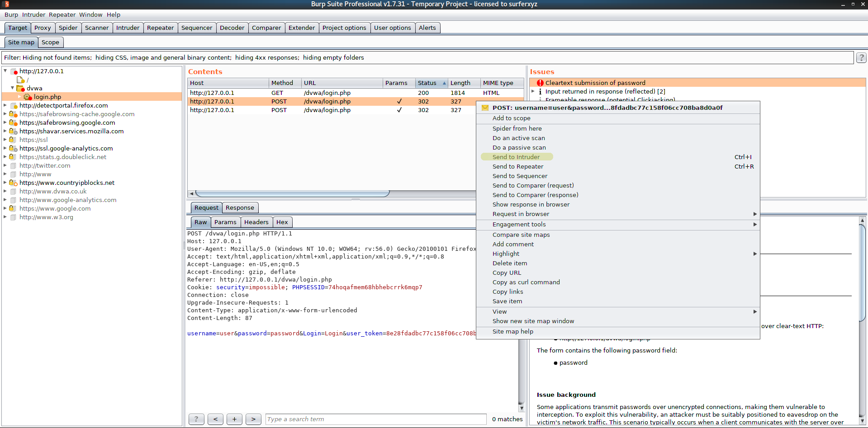Click the dvwa folder icon in site map
Image resolution: width=868 pixels, height=428 pixels.
click(x=20, y=88)
